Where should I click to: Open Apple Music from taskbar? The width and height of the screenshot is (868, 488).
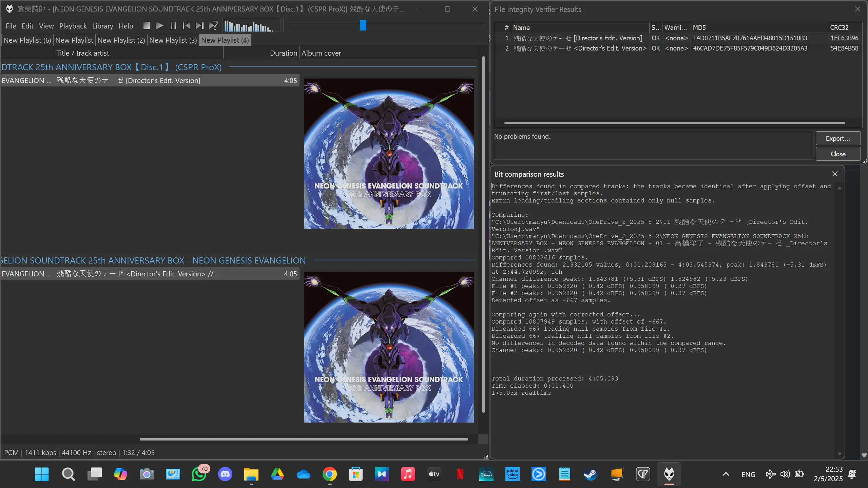pos(408,474)
